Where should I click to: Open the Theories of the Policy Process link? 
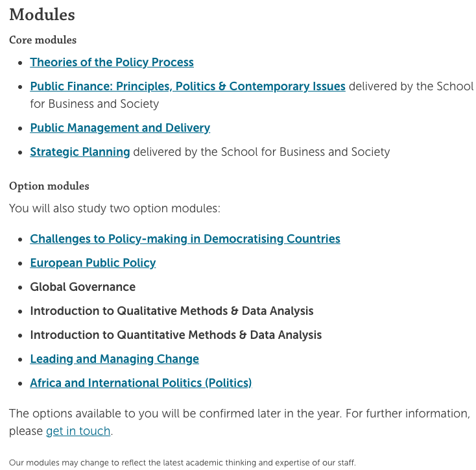(x=112, y=62)
